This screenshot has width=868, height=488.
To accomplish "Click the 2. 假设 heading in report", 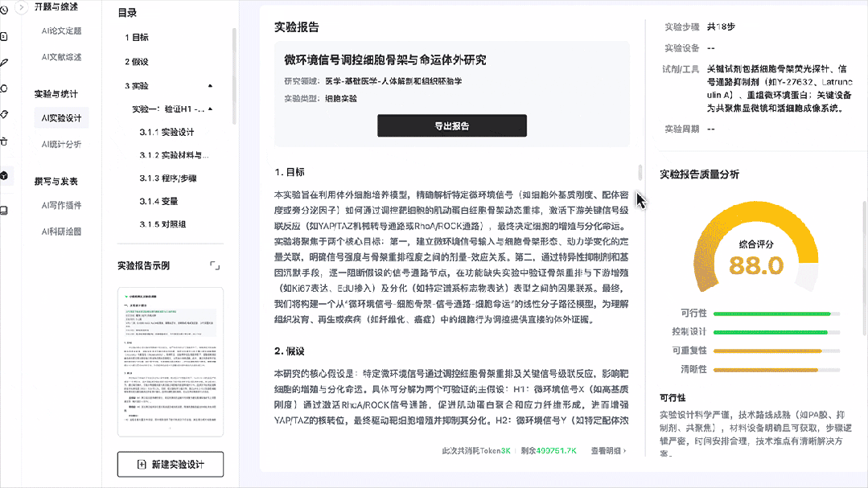I will [x=289, y=351].
